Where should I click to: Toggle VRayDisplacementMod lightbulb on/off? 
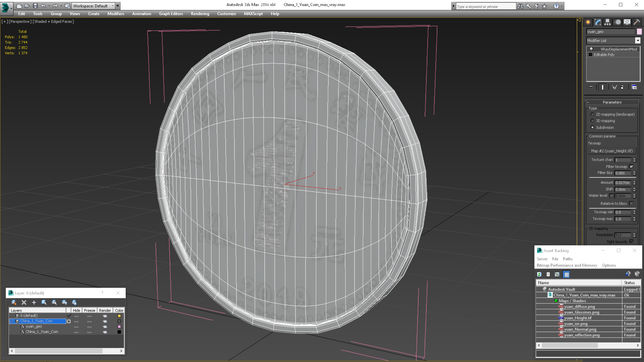tap(591, 49)
